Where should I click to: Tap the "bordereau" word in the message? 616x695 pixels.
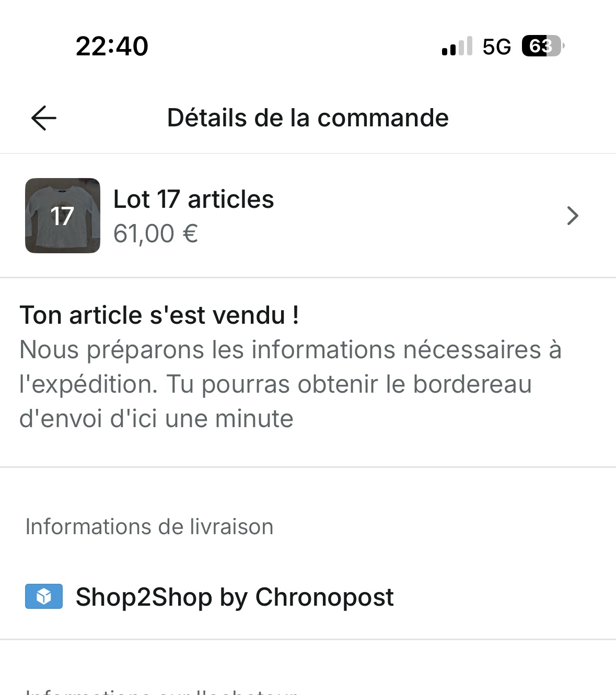coord(472,384)
